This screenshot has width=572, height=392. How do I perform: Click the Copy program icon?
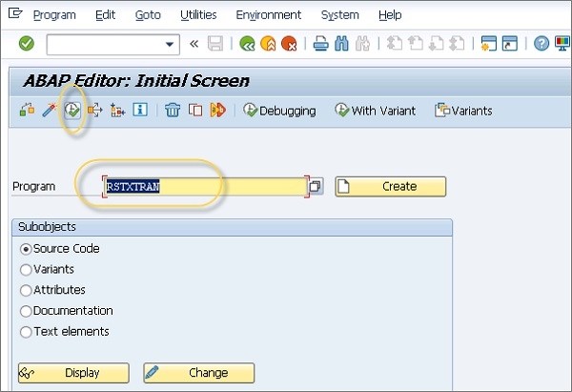click(195, 110)
